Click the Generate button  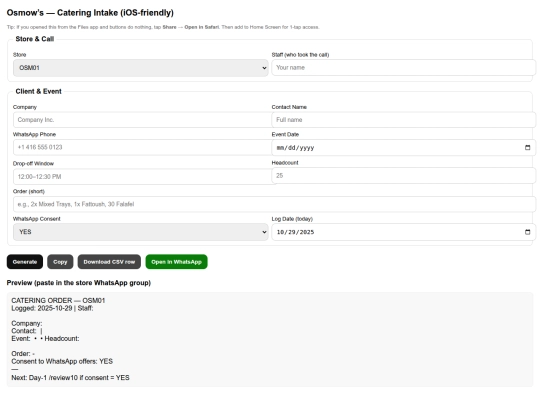point(25,262)
